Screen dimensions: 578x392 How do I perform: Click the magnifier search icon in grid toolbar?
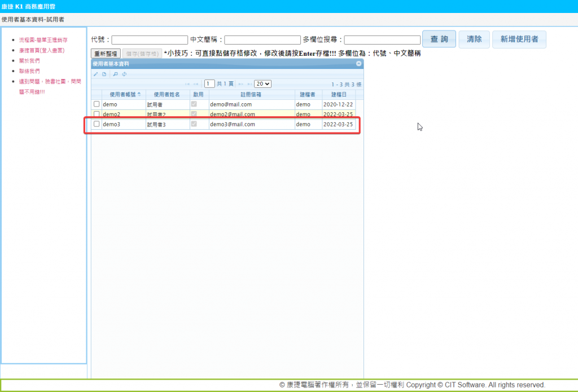(115, 74)
